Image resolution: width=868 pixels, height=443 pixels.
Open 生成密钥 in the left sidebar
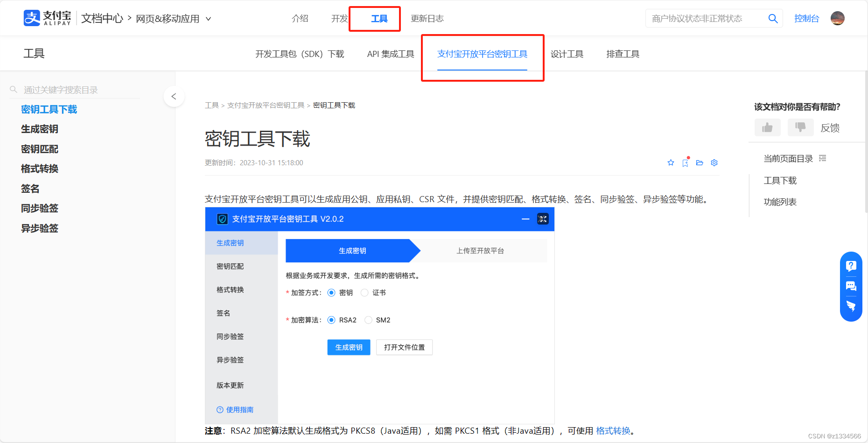40,129
